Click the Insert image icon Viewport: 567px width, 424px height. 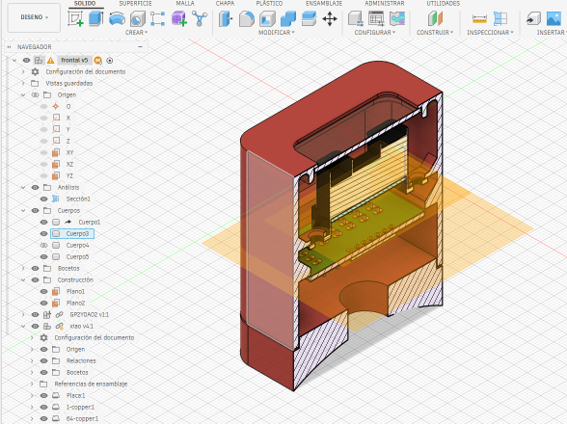(554, 19)
